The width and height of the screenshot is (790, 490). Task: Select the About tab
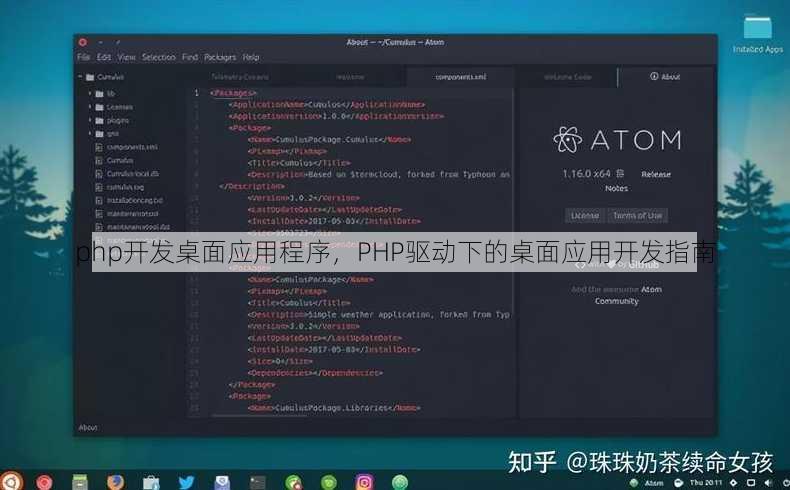pos(665,77)
